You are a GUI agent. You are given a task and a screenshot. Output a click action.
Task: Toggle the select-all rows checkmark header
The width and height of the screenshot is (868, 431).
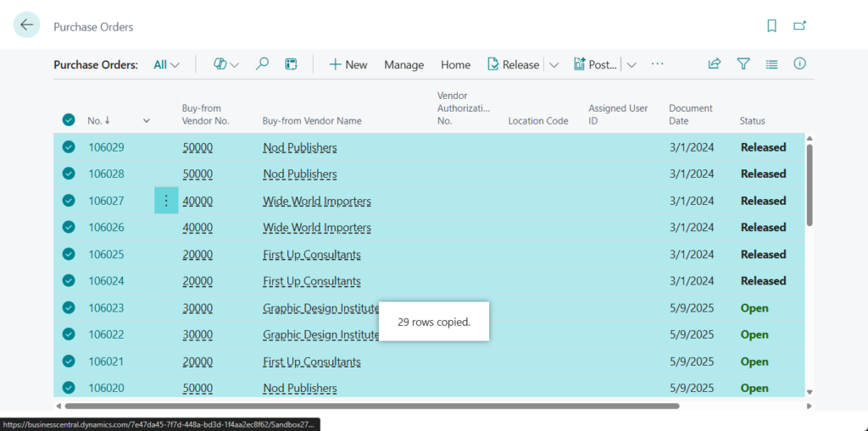69,120
